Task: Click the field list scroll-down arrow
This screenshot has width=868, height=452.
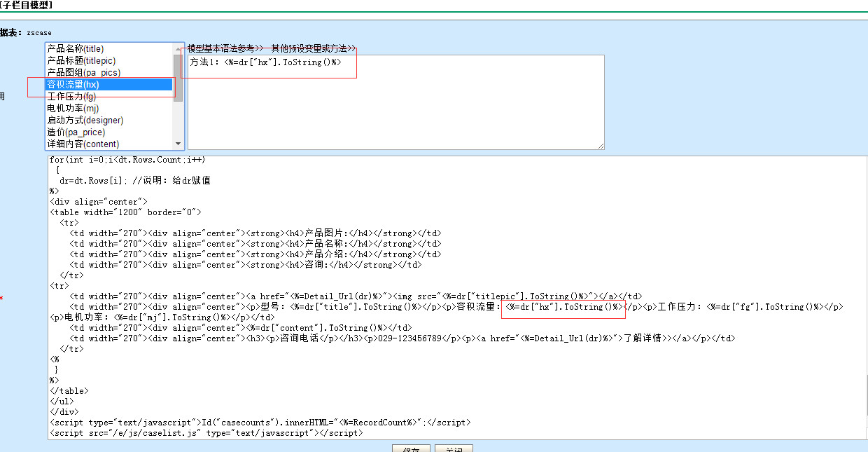Action: click(x=178, y=144)
